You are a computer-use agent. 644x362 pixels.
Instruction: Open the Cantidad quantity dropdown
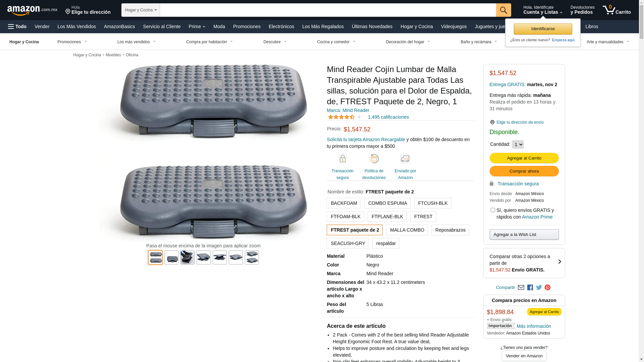coord(518,144)
